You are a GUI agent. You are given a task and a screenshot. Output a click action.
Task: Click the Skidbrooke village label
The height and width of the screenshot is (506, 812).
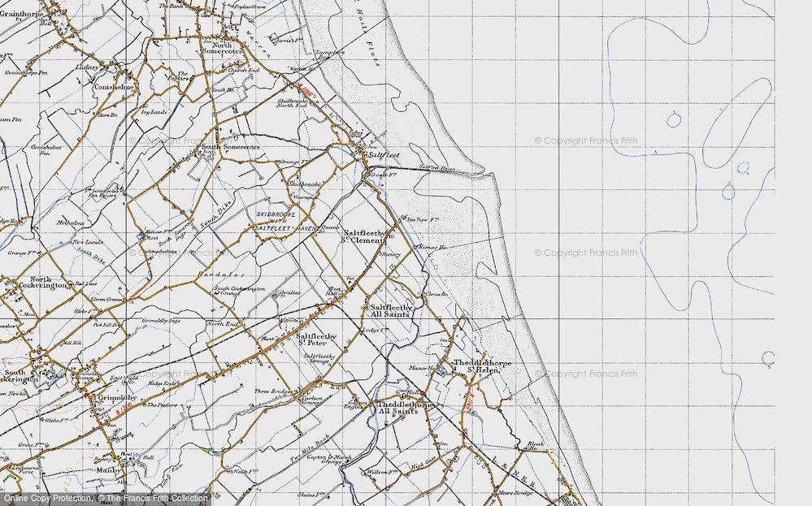coord(306,184)
